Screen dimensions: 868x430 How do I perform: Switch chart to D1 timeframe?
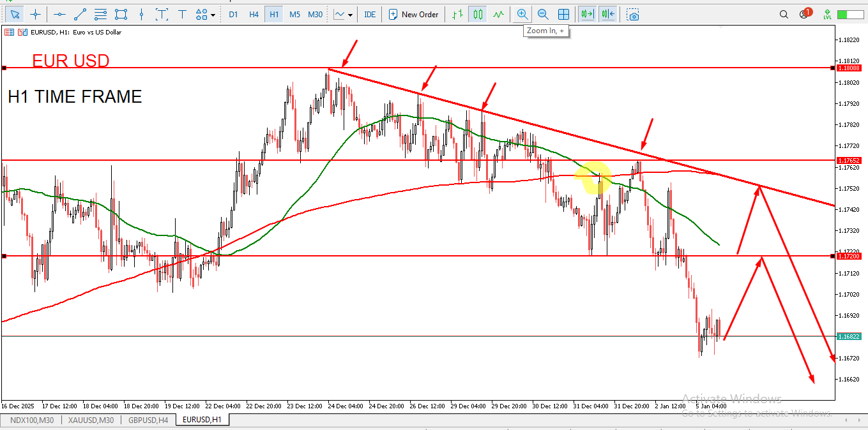click(x=233, y=14)
